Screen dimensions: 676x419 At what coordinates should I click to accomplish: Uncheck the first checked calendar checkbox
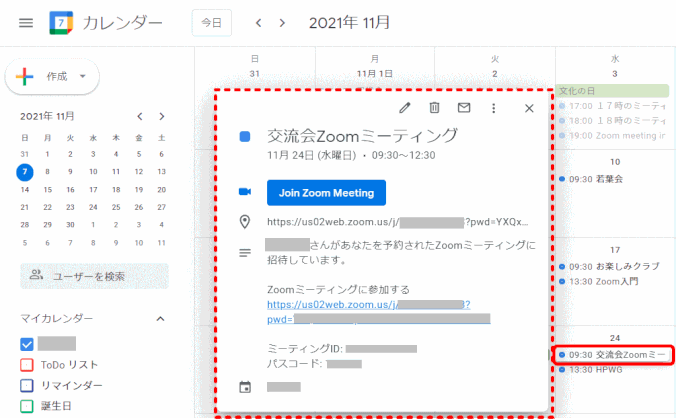pos(27,344)
